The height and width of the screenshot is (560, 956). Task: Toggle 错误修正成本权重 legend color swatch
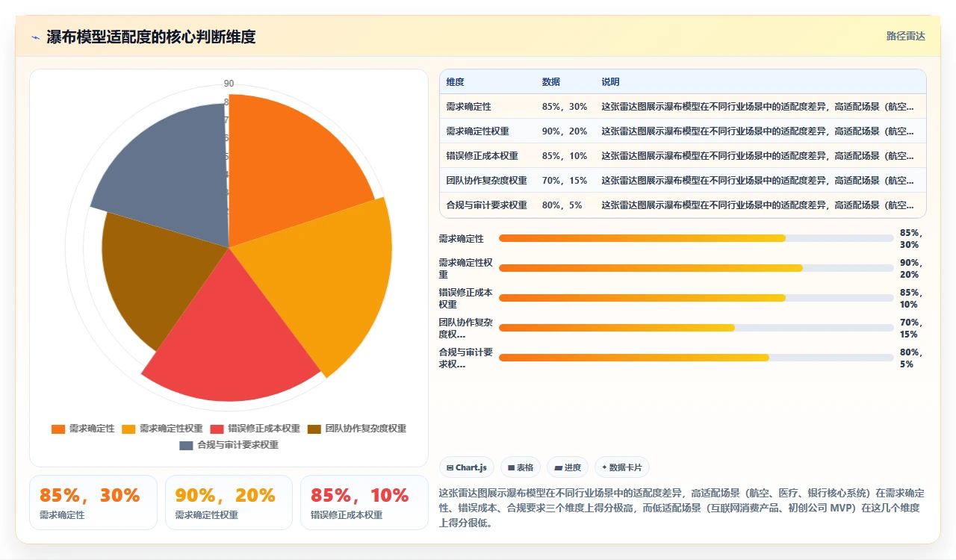[217, 429]
